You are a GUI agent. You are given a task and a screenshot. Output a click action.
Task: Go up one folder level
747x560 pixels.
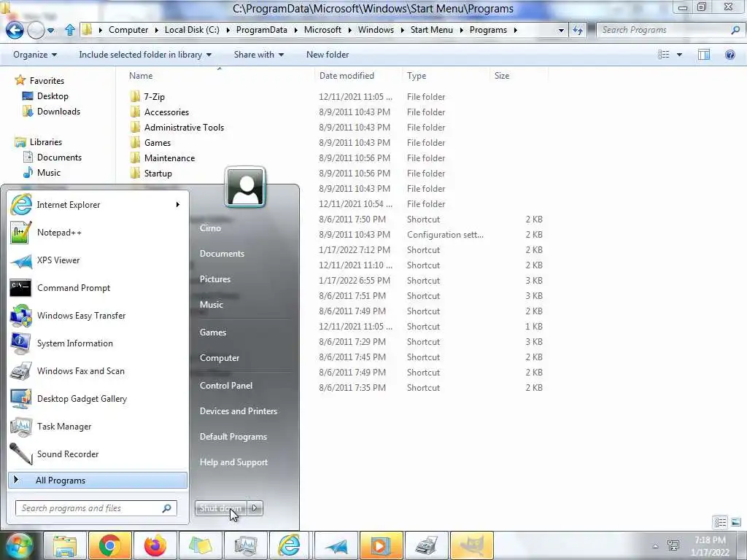pos(69,30)
